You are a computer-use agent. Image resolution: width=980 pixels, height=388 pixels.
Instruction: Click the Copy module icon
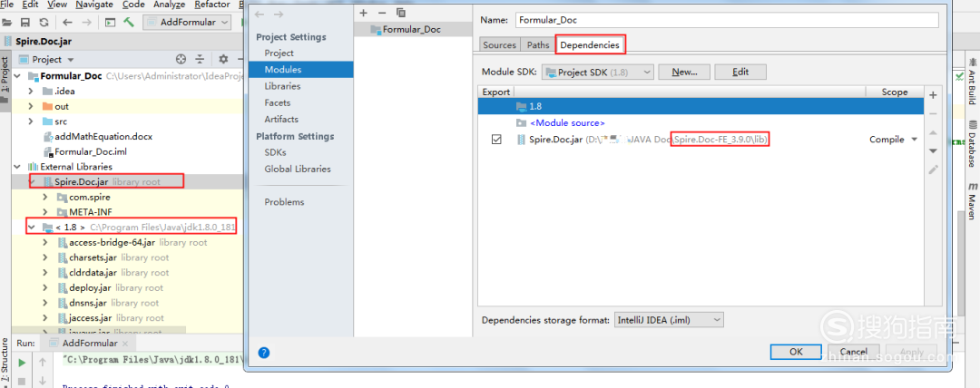pos(401,13)
